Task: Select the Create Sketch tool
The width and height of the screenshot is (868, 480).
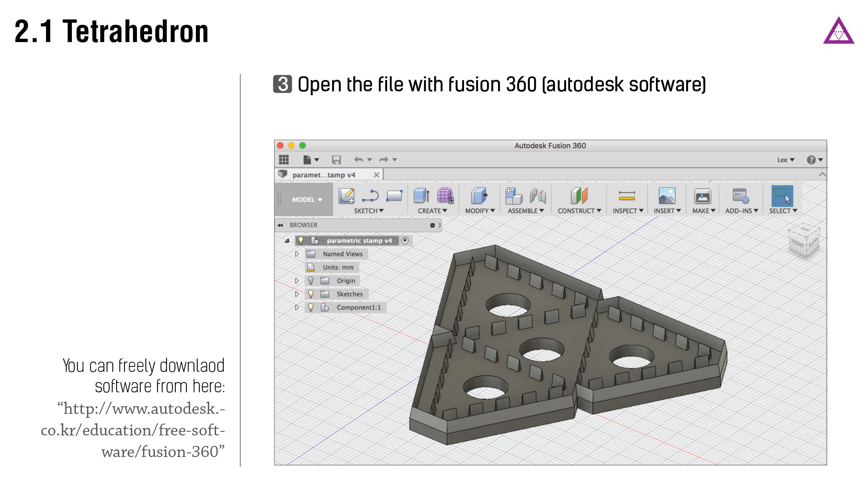Action: point(346,196)
